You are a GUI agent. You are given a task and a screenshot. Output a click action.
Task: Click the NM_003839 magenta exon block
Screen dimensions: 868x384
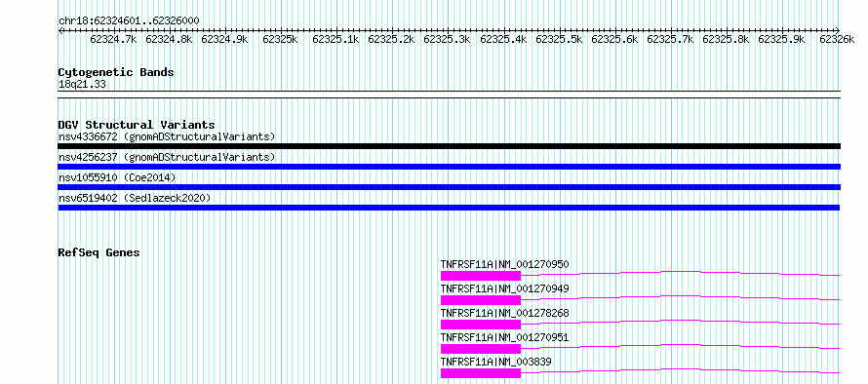(481, 373)
